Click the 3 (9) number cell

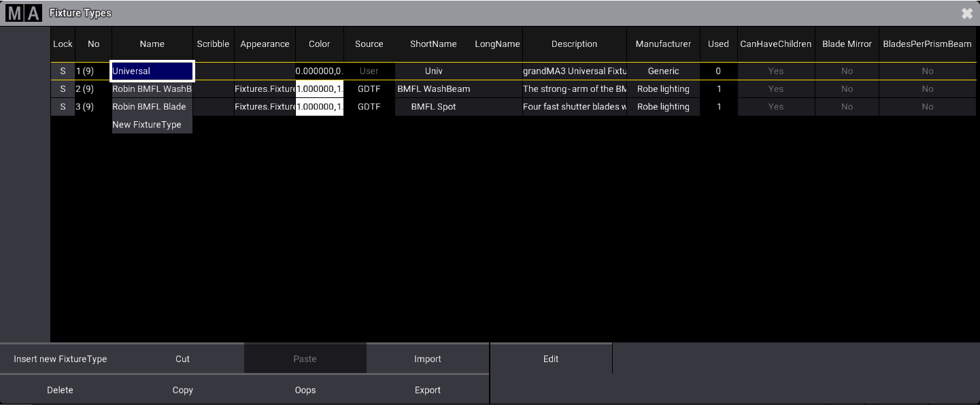(x=94, y=107)
